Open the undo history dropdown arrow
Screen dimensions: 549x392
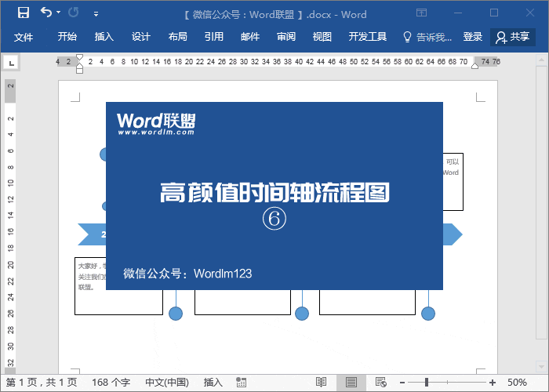click(59, 13)
